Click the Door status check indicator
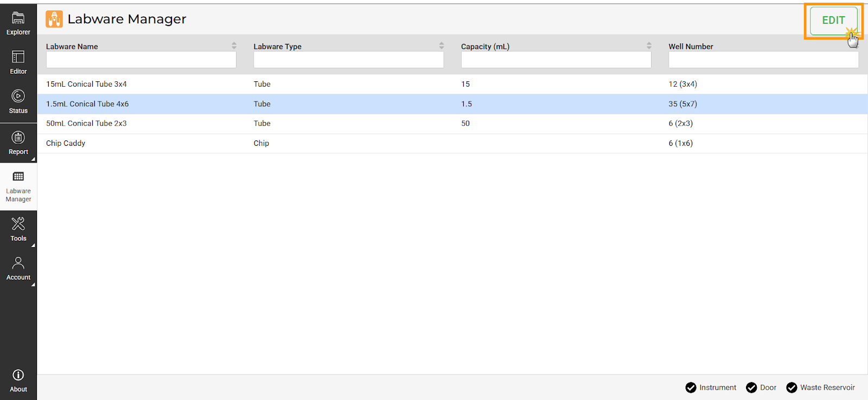 tap(751, 388)
